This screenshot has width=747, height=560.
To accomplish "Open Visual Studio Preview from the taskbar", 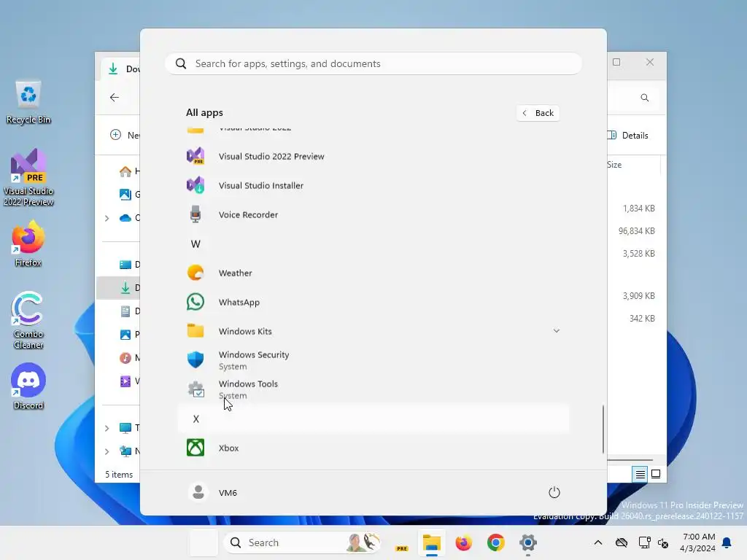I will pos(402,542).
